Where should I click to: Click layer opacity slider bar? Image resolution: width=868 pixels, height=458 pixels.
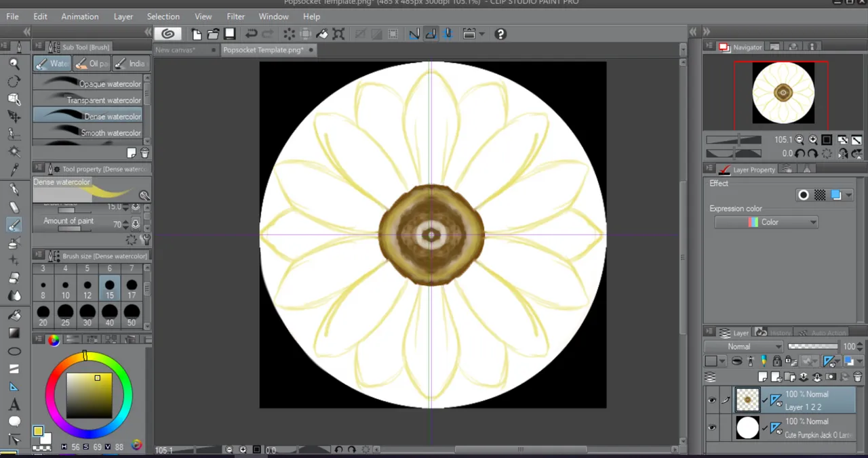click(x=813, y=346)
